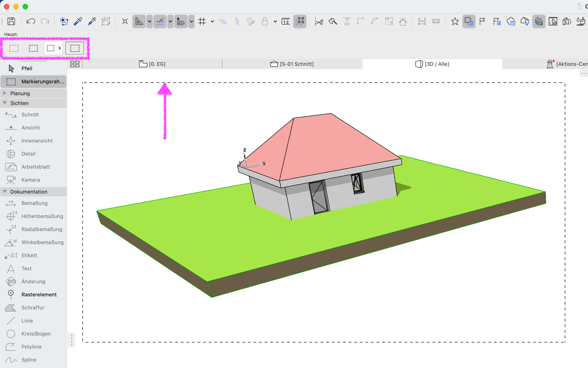This screenshot has height=368, width=588.
Task: Choose the thin dashed marquee option
Action: point(14,48)
